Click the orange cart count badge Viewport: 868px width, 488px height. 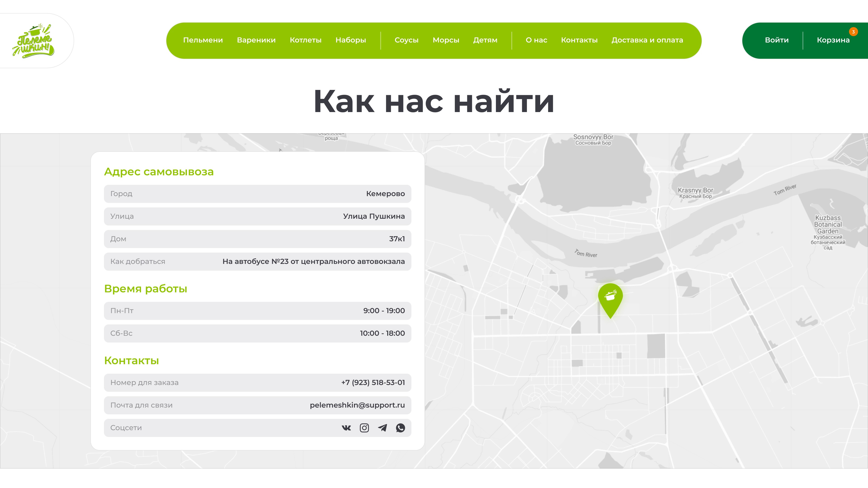click(853, 32)
